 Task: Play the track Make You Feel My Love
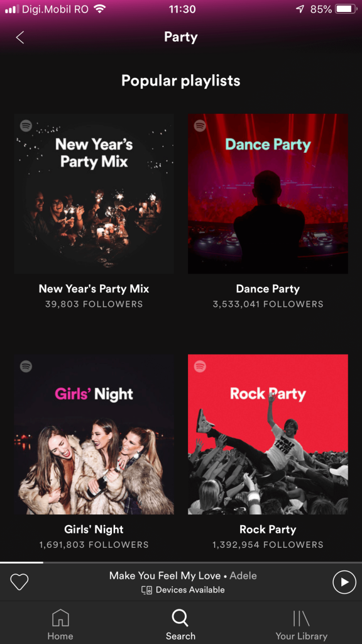344,582
